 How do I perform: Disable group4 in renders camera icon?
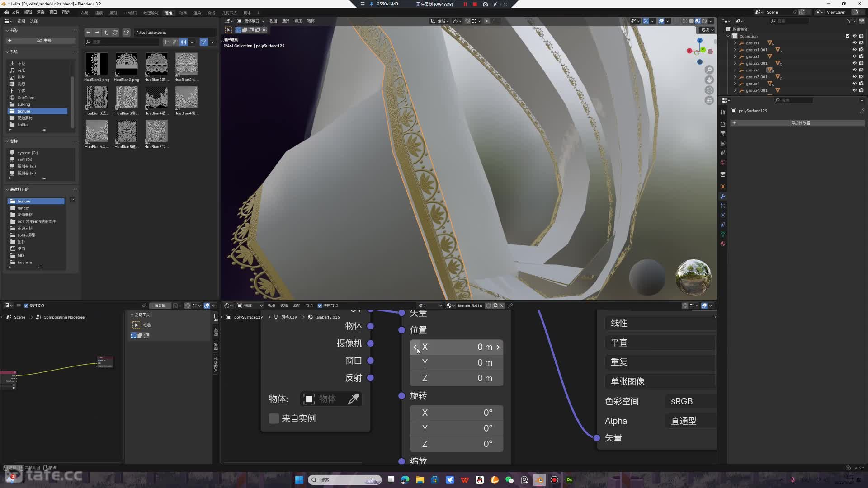pos(861,84)
